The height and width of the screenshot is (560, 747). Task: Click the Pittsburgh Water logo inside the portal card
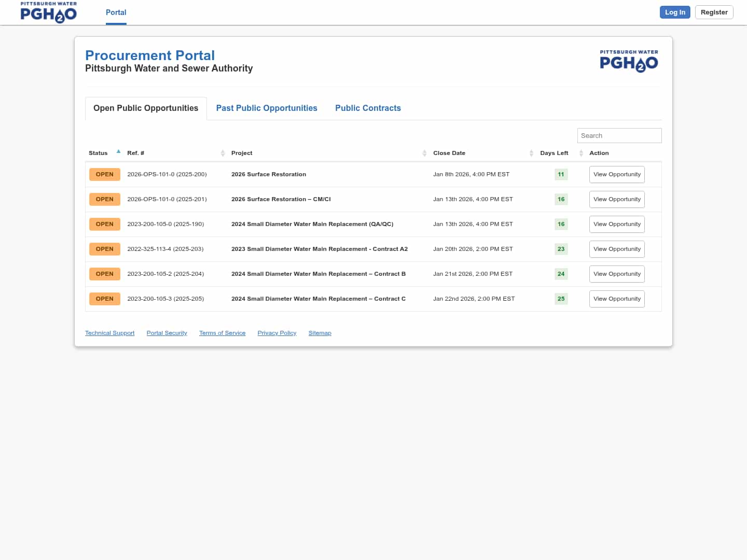click(x=629, y=61)
